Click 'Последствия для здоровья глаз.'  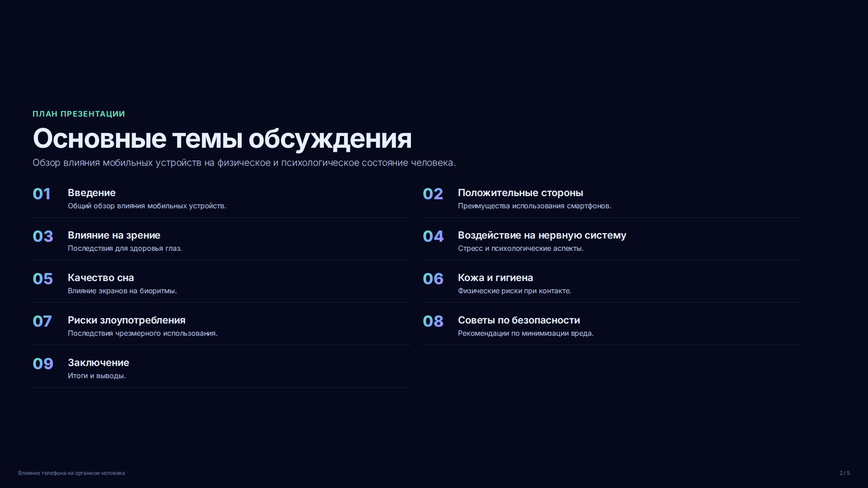pos(125,249)
